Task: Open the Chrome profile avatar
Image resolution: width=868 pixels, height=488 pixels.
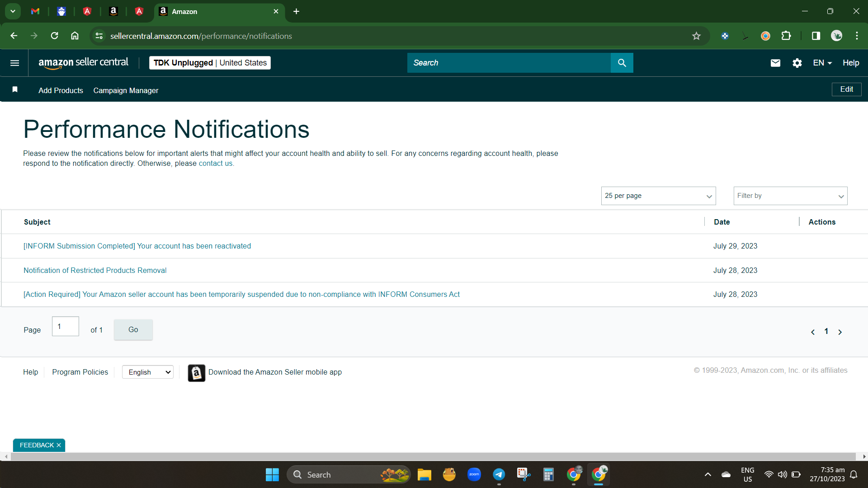Action: (x=836, y=36)
